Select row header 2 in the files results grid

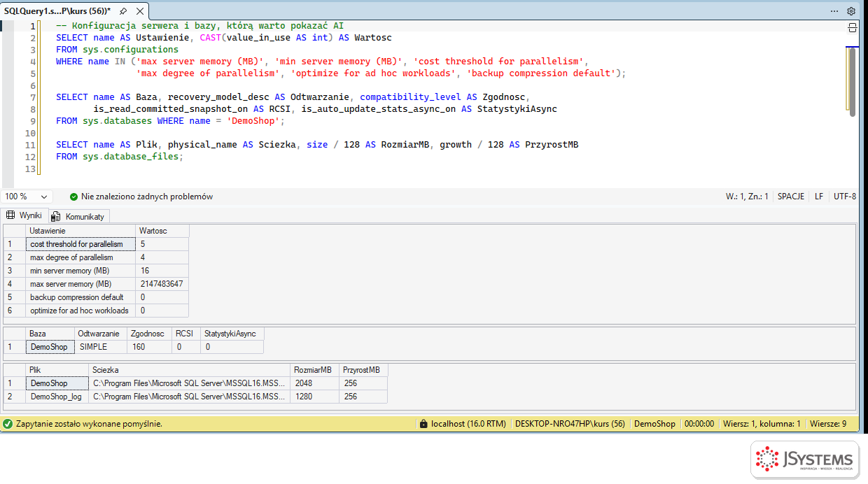15,397
